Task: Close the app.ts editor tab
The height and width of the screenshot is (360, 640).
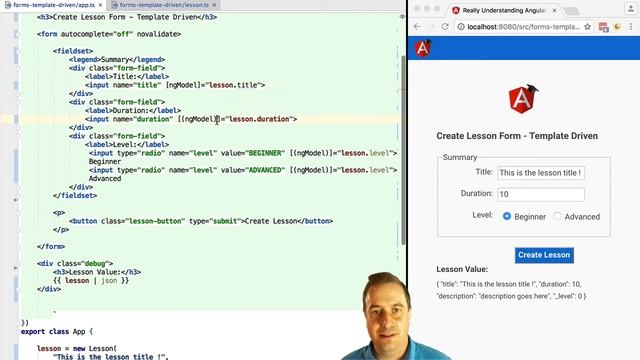Action: pos(100,5)
